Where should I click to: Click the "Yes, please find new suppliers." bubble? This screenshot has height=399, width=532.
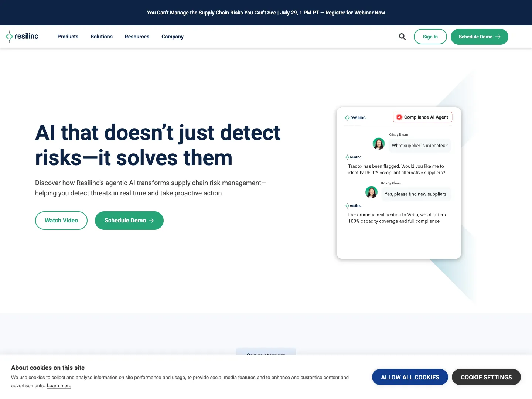[x=416, y=194]
